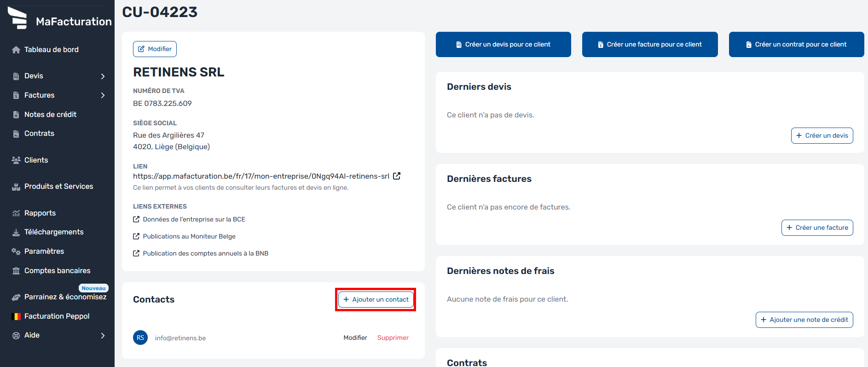Click the document icon in the 'Créer une facture pour ce client' button
This screenshot has height=367, width=868.
601,45
